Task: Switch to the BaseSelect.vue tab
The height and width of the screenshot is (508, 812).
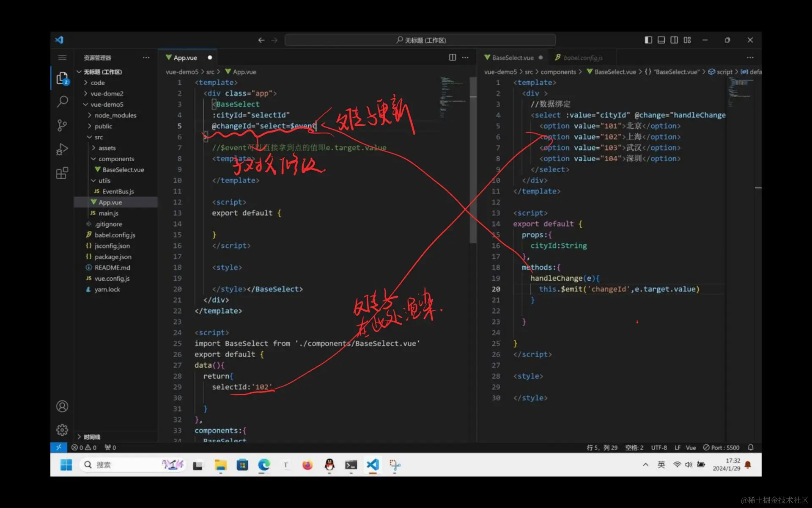Action: coord(513,58)
